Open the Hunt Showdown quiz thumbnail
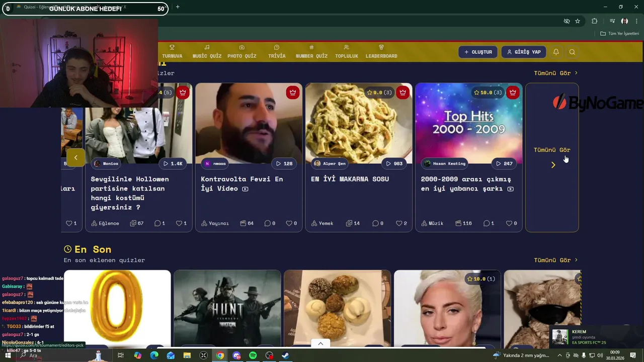644x362 pixels. (227, 308)
